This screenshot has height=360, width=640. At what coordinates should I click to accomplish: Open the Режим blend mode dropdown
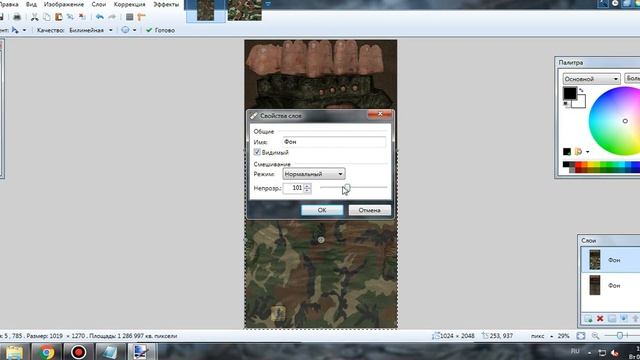[314, 174]
